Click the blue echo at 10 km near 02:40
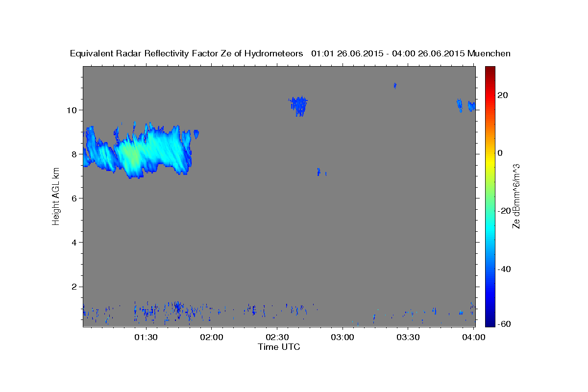The image size is (588, 392). 299,106
